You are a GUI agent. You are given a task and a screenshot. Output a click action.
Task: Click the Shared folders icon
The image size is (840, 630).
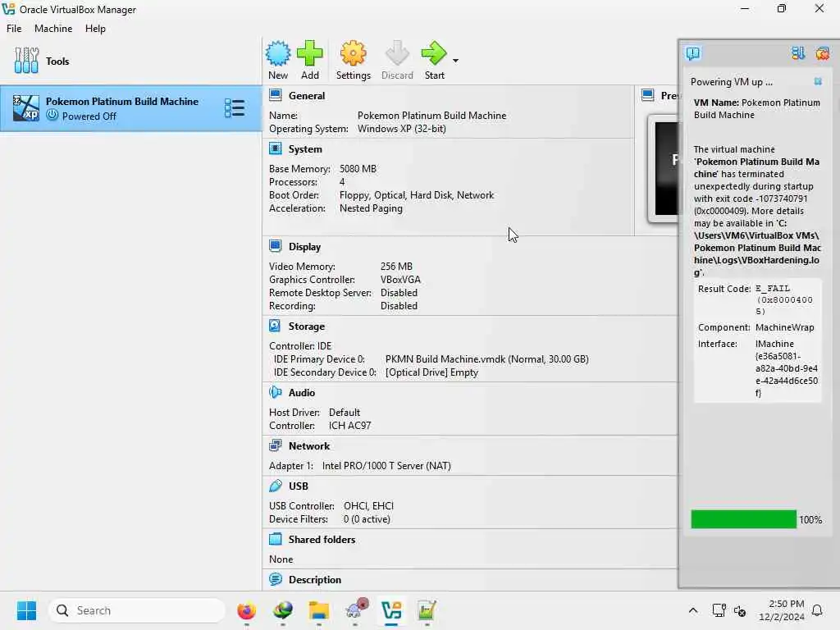click(276, 539)
